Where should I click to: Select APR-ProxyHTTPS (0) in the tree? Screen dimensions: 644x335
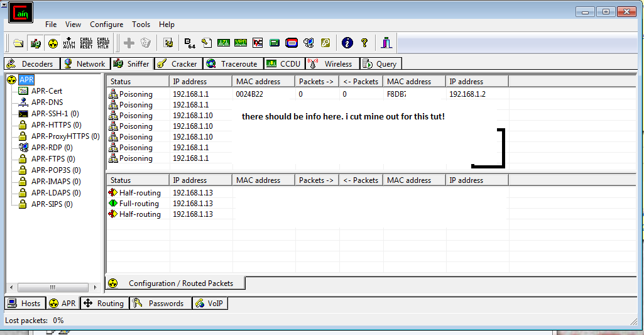pyautogui.click(x=65, y=136)
